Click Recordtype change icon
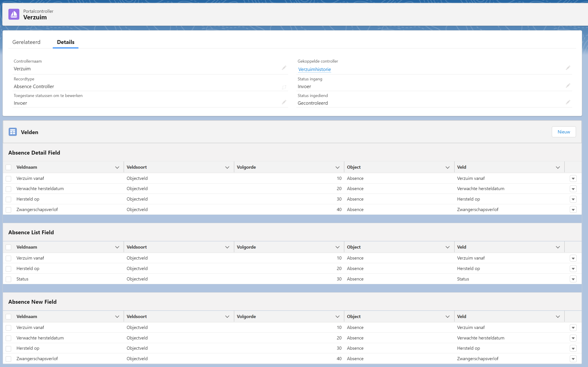588x367 pixels. point(284,87)
